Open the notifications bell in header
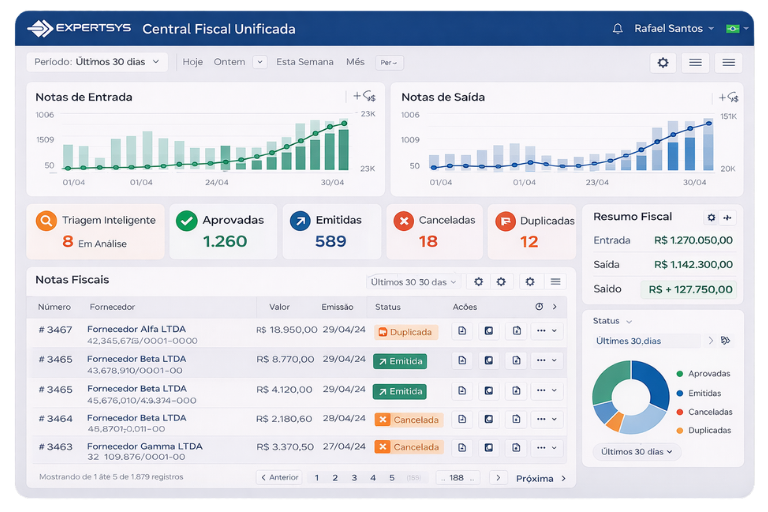Screen dimensions: 768x512 [617, 28]
